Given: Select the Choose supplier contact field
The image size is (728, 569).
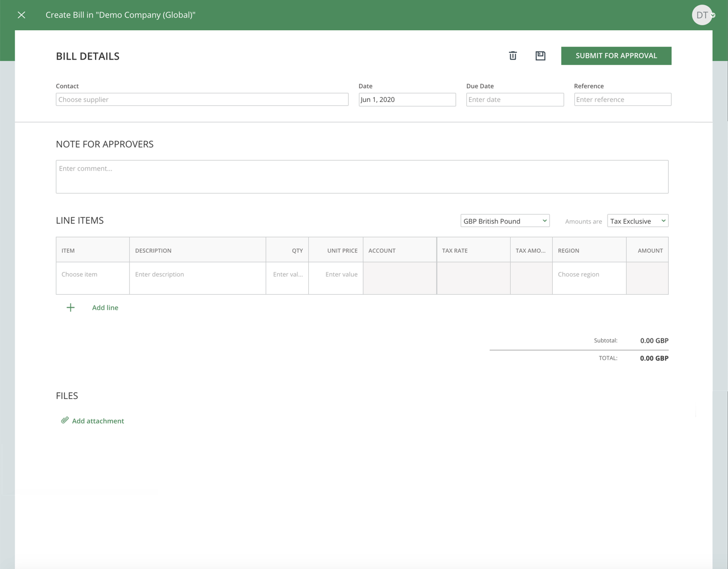Looking at the screenshot, I should [x=202, y=99].
